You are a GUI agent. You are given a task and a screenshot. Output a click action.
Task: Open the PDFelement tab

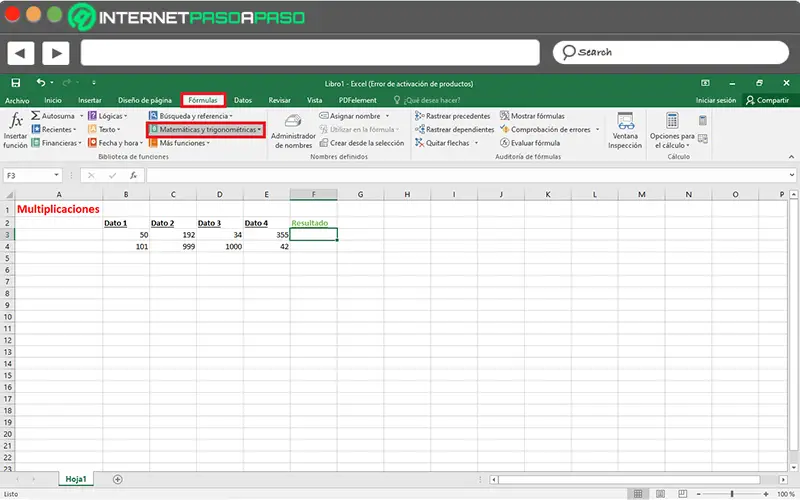[357, 101]
